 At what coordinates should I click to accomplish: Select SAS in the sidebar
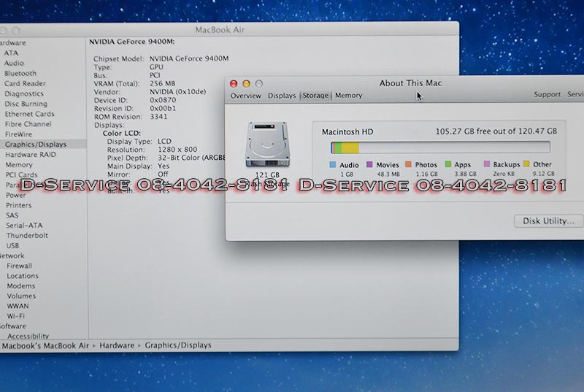click(12, 215)
